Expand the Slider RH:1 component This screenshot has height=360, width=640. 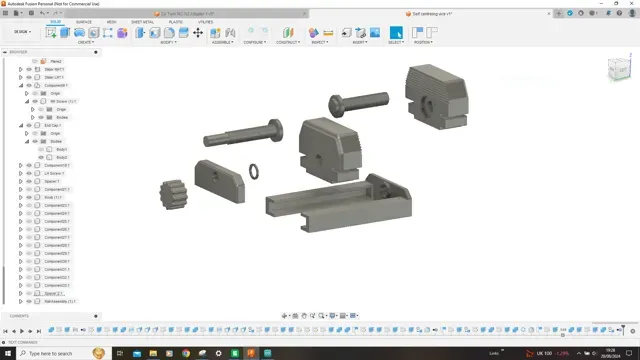[x=21, y=69]
